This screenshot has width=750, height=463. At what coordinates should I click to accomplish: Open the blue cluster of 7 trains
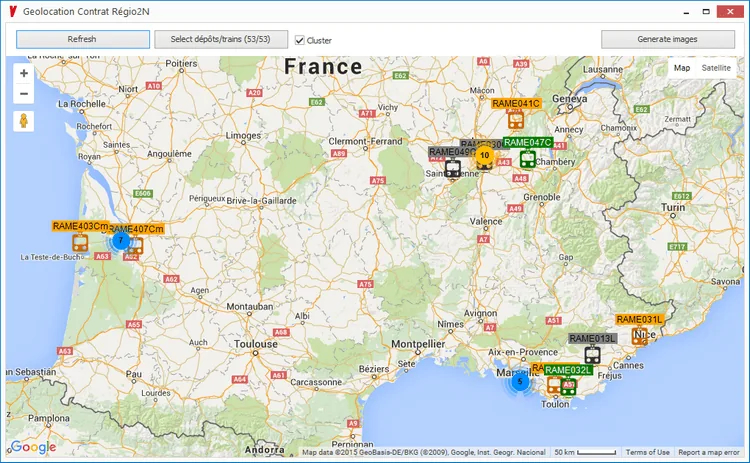121,241
